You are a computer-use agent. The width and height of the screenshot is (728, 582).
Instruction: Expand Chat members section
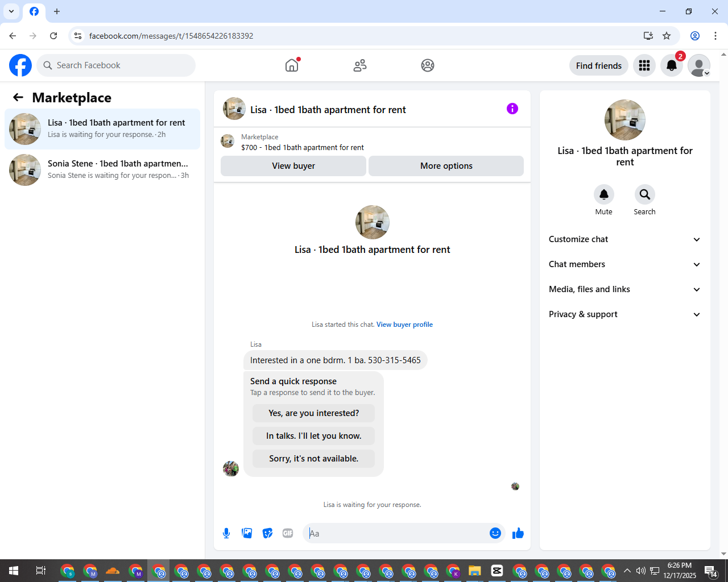[625, 264]
